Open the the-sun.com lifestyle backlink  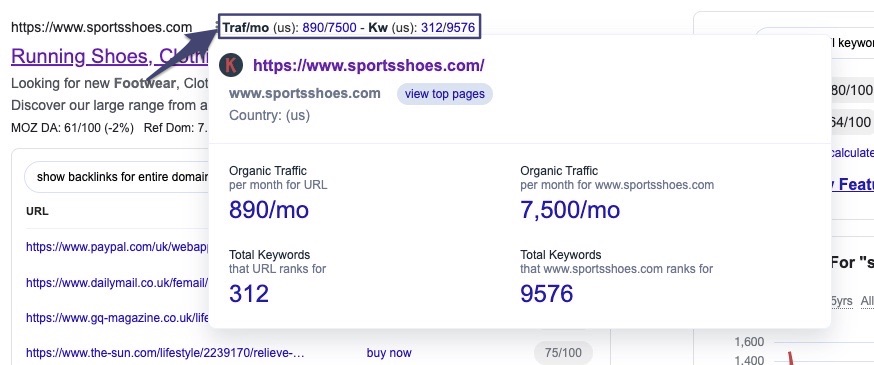166,353
